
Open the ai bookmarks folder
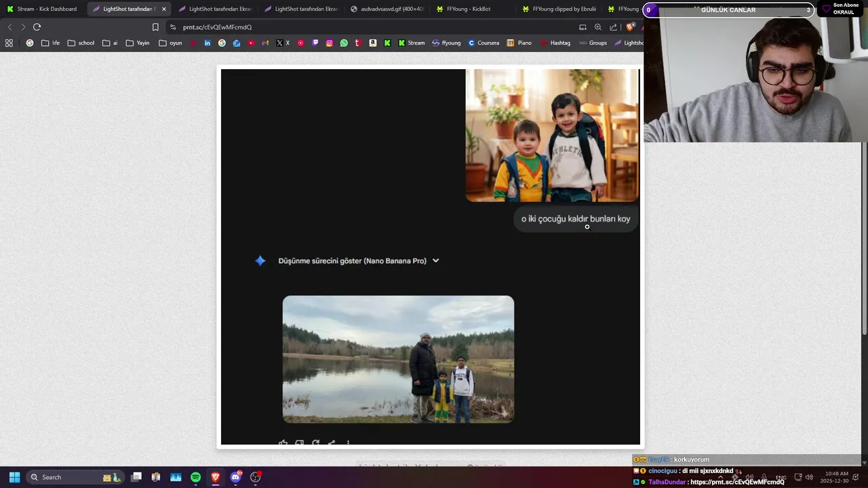click(x=110, y=43)
